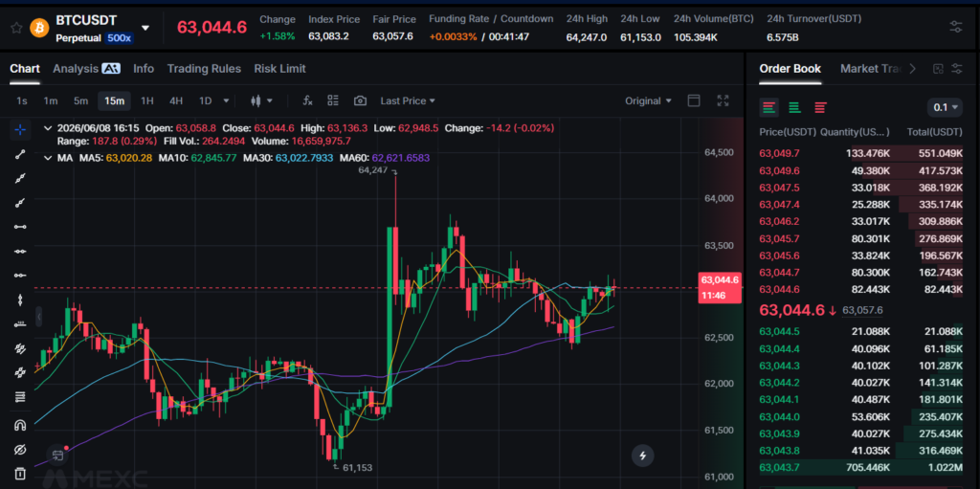
Task: Select the blue crosshair cursor tool
Action: pyautogui.click(x=20, y=129)
